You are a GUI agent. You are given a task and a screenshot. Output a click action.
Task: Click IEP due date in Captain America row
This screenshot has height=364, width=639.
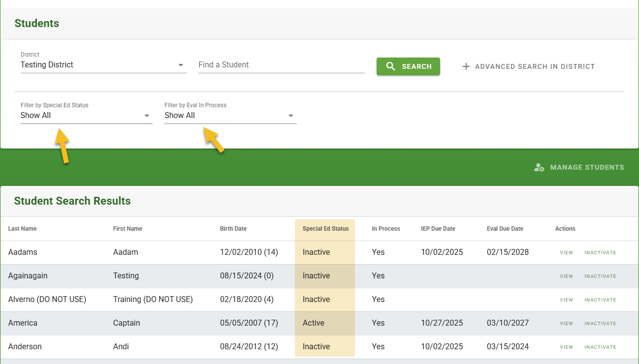point(442,323)
